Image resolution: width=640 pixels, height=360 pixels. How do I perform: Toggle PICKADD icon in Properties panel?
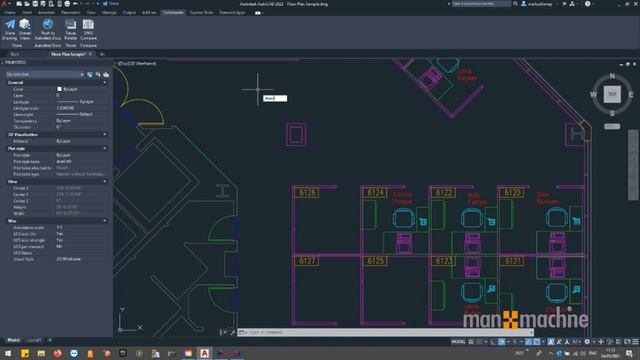[x=90, y=74]
